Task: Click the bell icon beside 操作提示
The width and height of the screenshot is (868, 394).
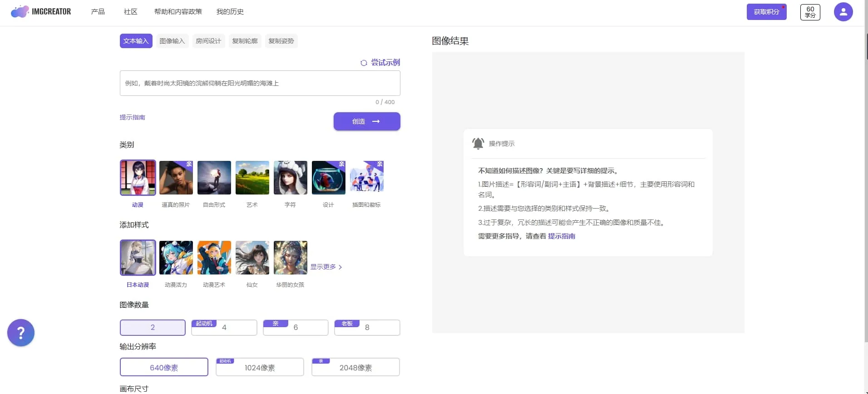Action: coord(478,144)
